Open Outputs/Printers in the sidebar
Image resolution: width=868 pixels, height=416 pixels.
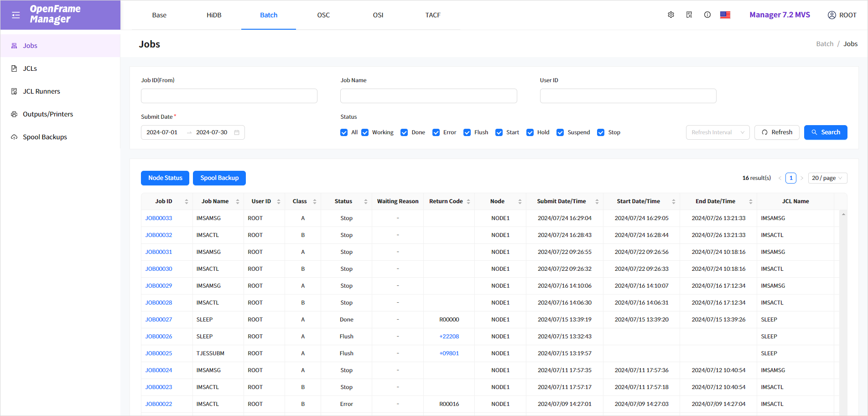click(60, 114)
